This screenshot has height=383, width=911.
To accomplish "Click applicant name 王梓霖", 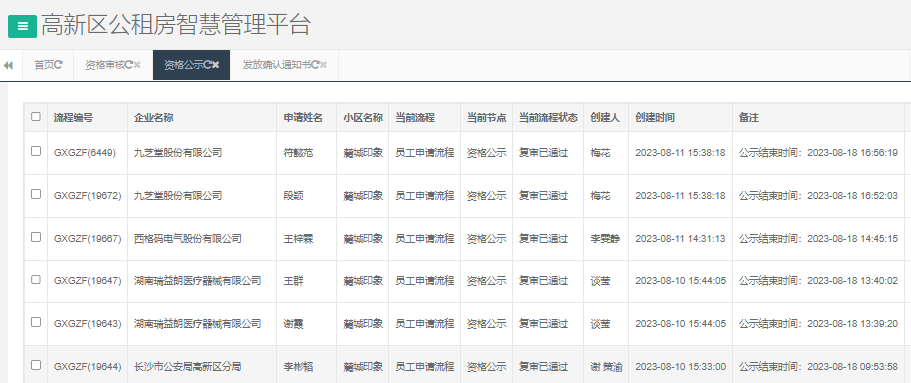I will [x=298, y=238].
